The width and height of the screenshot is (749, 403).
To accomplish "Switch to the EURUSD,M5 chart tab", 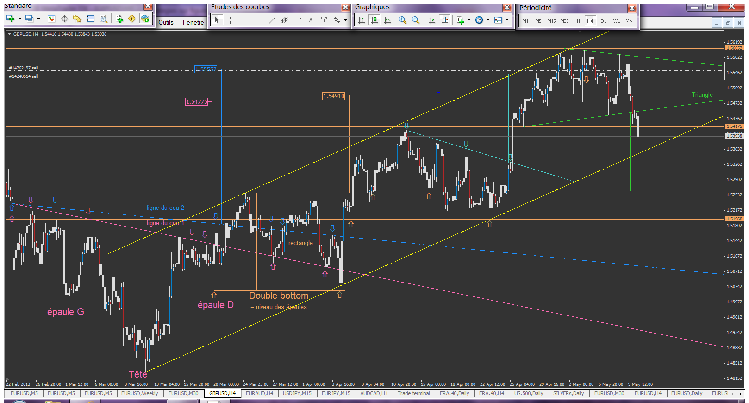I will click(x=62, y=393).
